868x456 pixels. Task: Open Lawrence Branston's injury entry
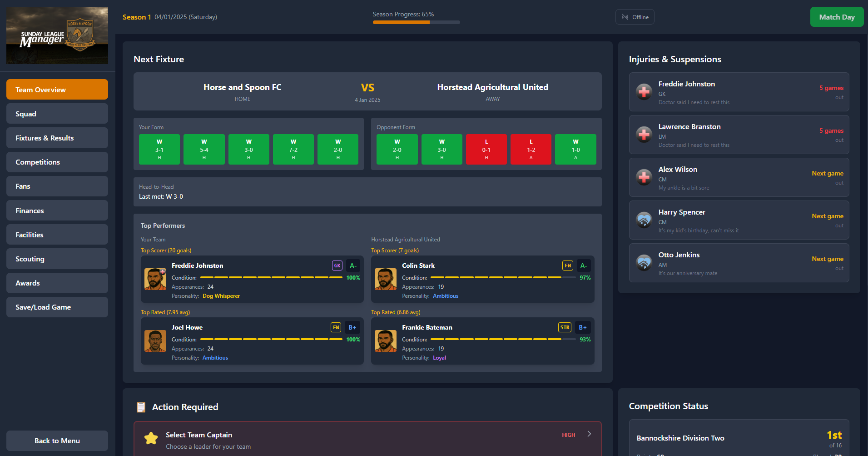pos(739,135)
